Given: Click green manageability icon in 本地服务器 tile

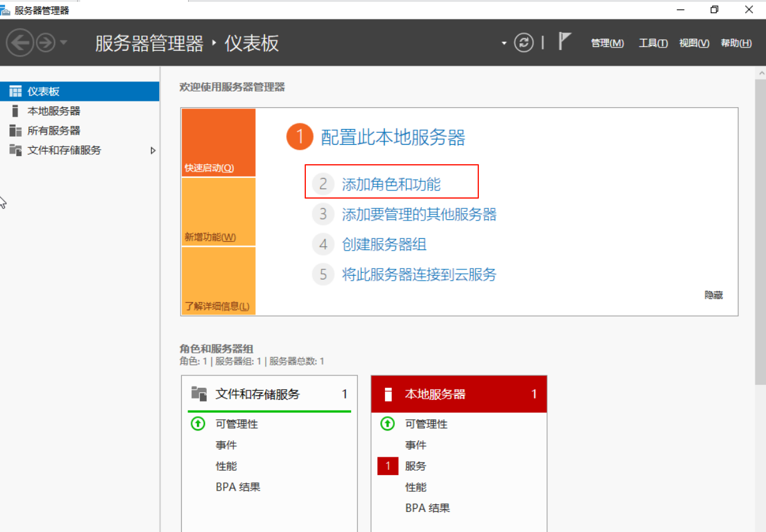Looking at the screenshot, I should coord(387,424).
